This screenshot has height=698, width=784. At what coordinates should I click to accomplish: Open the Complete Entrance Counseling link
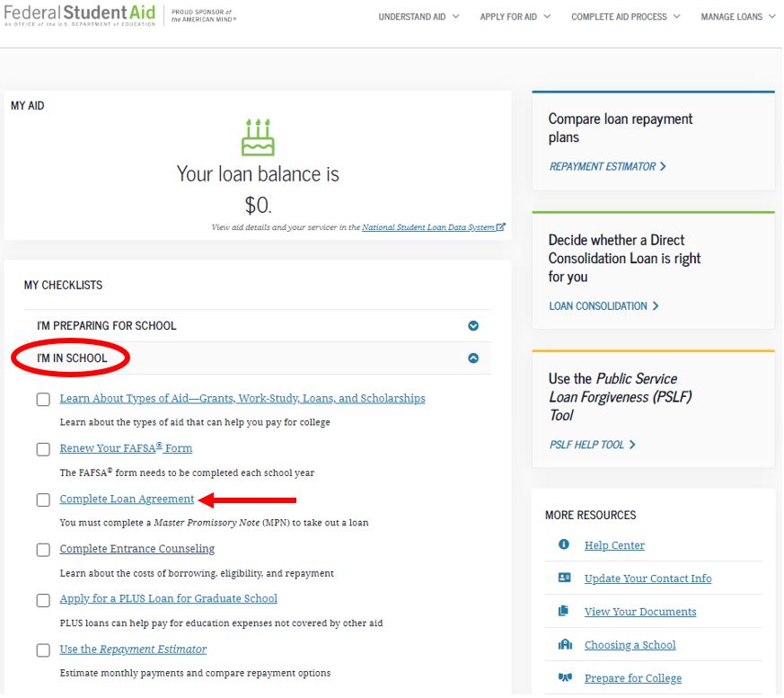pos(137,549)
